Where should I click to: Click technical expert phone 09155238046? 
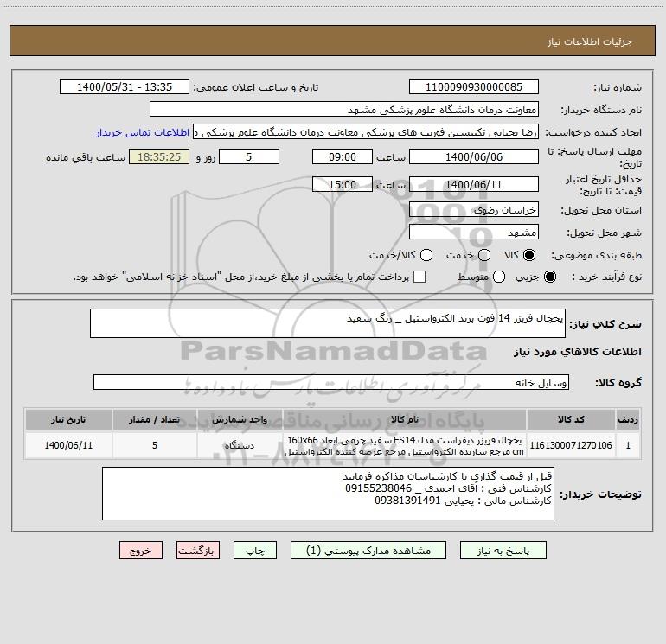click(x=379, y=488)
